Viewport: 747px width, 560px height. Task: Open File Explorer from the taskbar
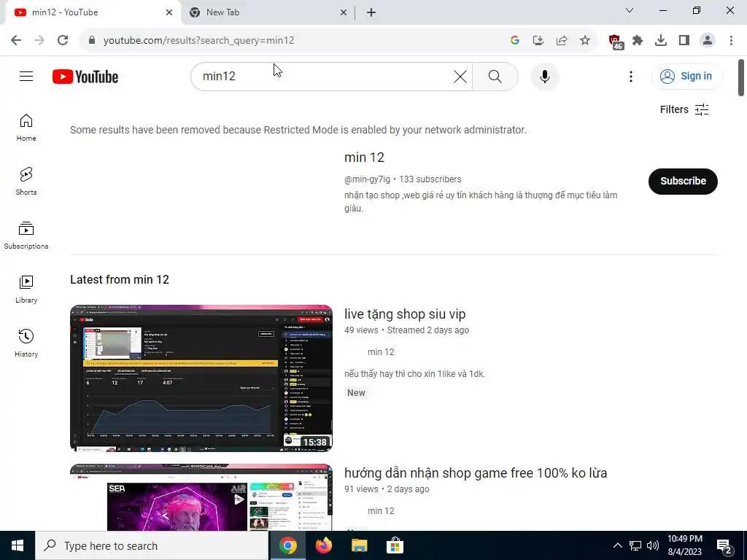pos(359,545)
